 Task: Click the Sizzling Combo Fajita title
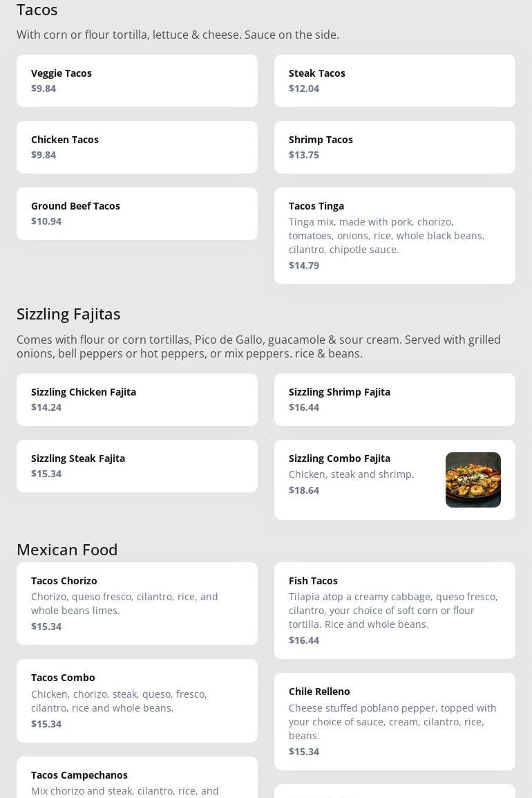[x=339, y=458]
